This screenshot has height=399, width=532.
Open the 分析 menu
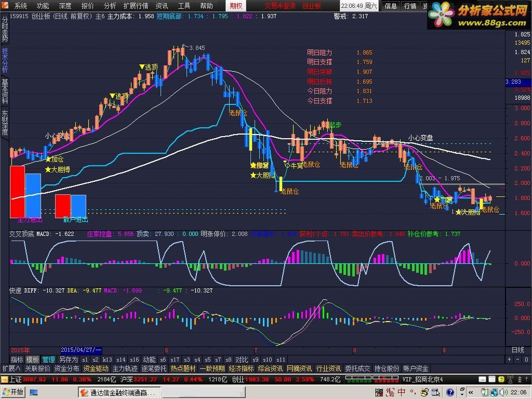coord(110,6)
